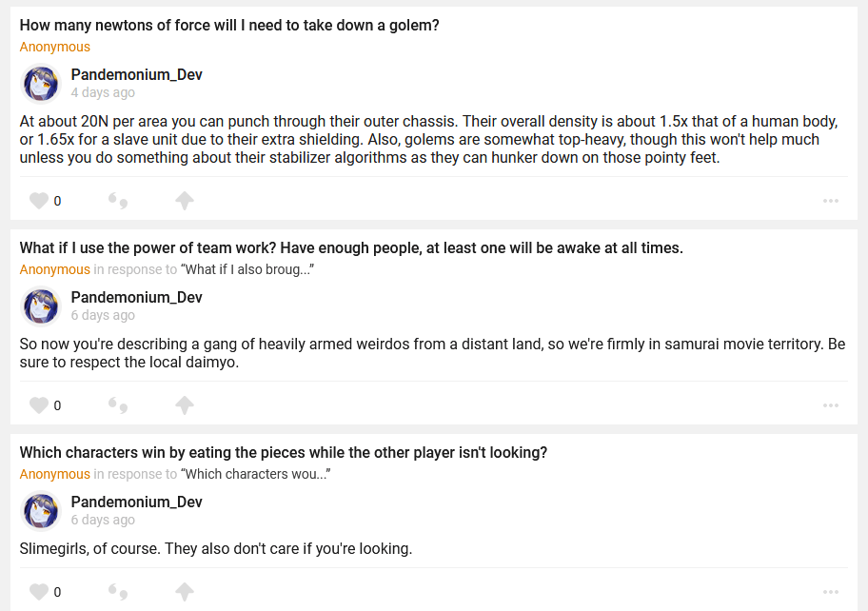Viewport: 868px width, 611px height.
Task: Open more options for Slimegirls answer
Action: click(831, 592)
